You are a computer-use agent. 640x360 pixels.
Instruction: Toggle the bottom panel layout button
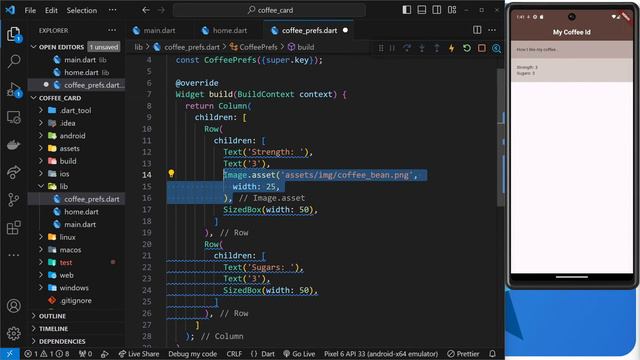pyautogui.click(x=422, y=10)
